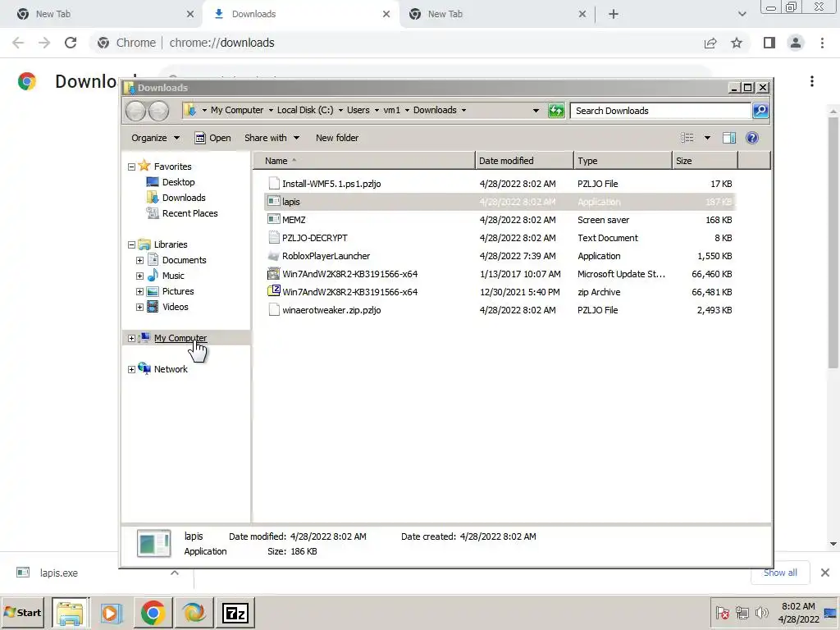Switch to the last New Tab
840x630 pixels.
pos(497,14)
